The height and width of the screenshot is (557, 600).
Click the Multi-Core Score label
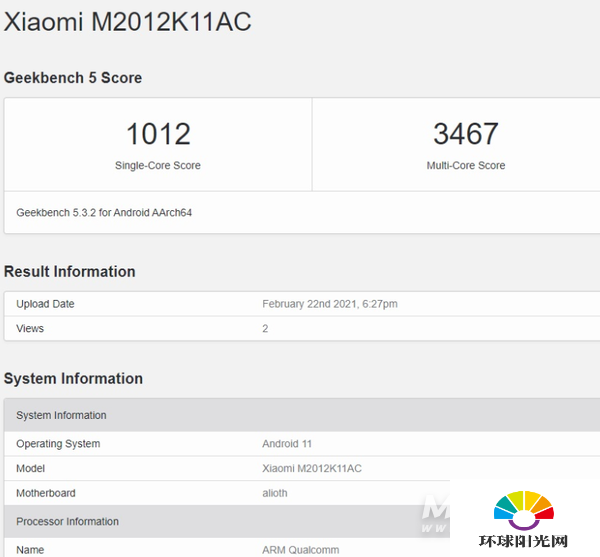click(466, 165)
